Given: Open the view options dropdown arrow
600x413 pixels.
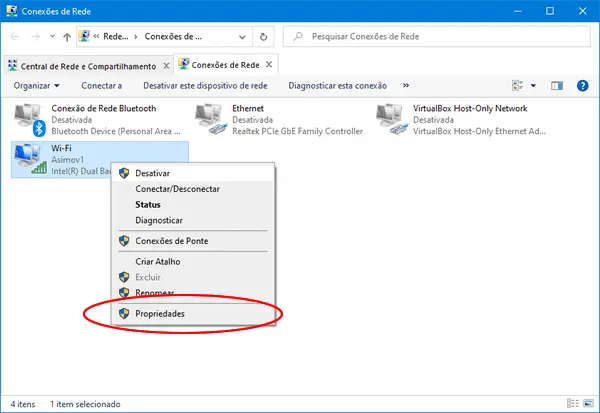Looking at the screenshot, I should (x=533, y=86).
